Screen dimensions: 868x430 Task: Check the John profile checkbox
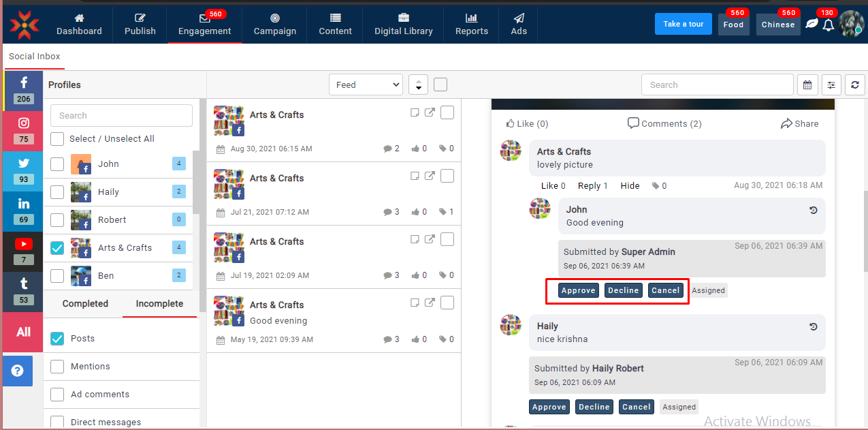coord(58,164)
